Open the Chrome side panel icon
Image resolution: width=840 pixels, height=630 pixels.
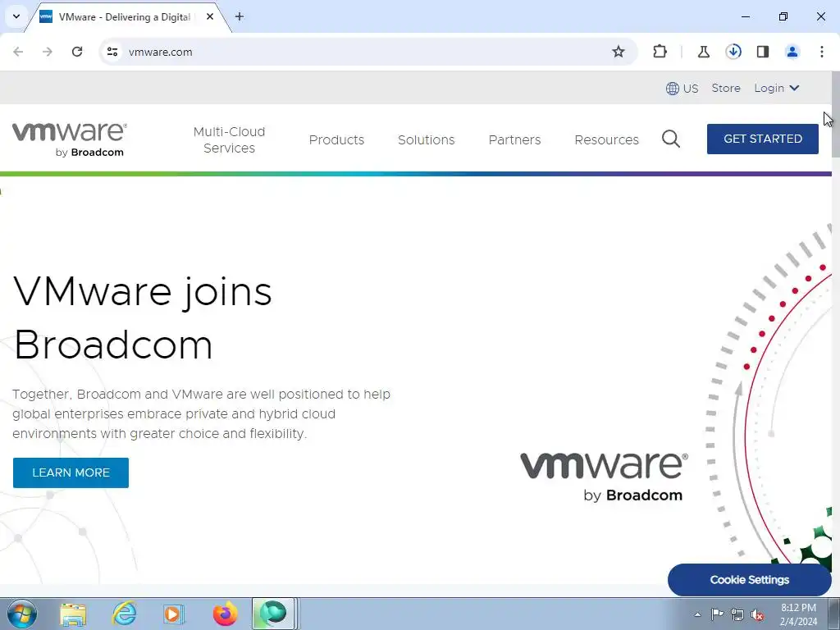coord(763,52)
